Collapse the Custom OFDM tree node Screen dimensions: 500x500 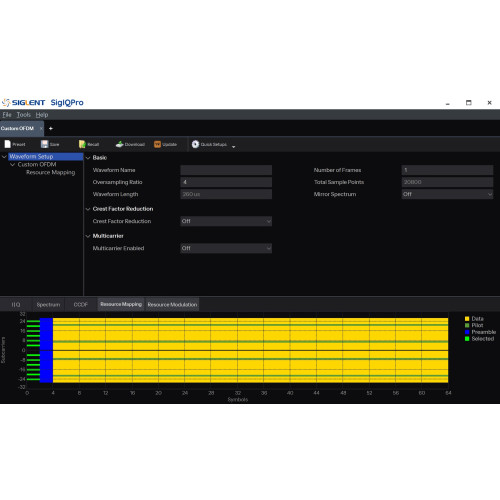12,164
